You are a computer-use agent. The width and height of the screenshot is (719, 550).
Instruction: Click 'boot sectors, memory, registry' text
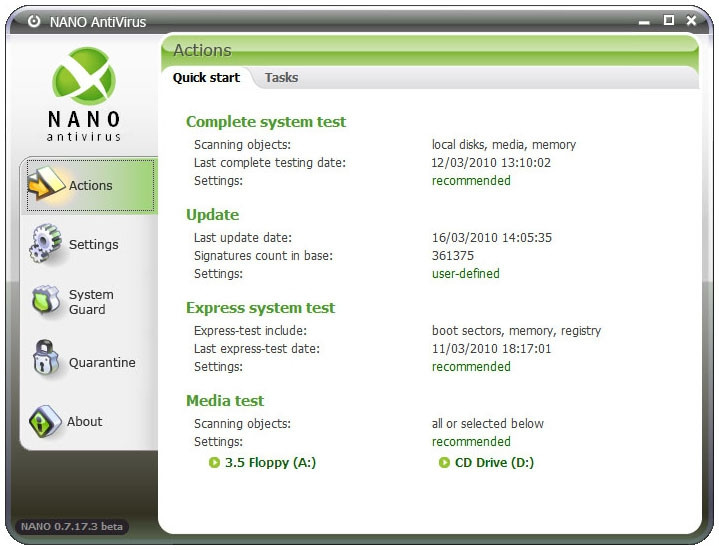coord(516,331)
